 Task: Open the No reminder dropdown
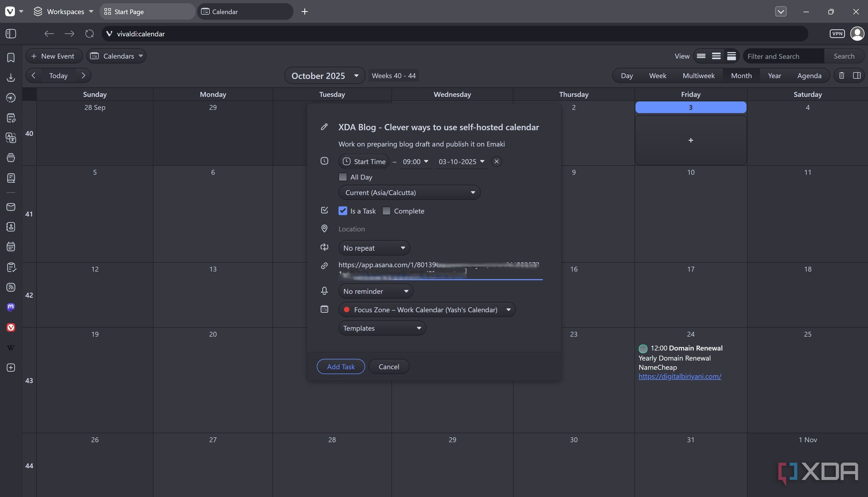[x=376, y=291]
